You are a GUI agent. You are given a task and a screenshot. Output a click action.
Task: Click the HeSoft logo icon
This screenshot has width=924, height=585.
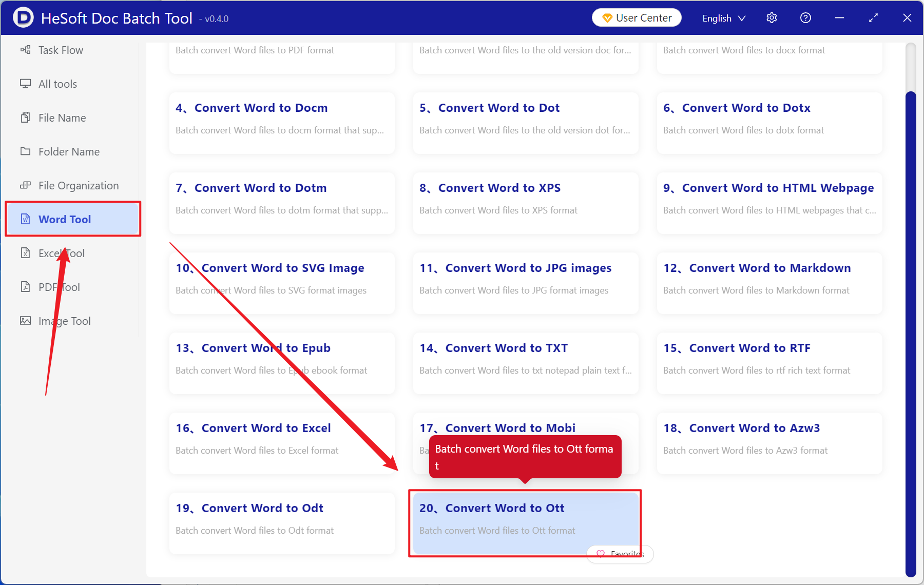[x=23, y=18]
